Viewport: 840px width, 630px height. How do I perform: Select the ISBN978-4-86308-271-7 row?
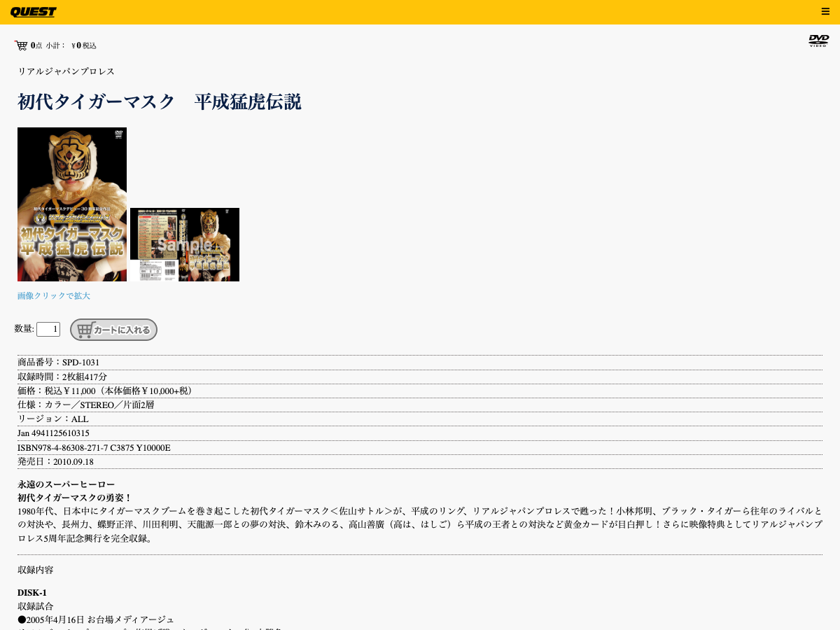coord(420,448)
